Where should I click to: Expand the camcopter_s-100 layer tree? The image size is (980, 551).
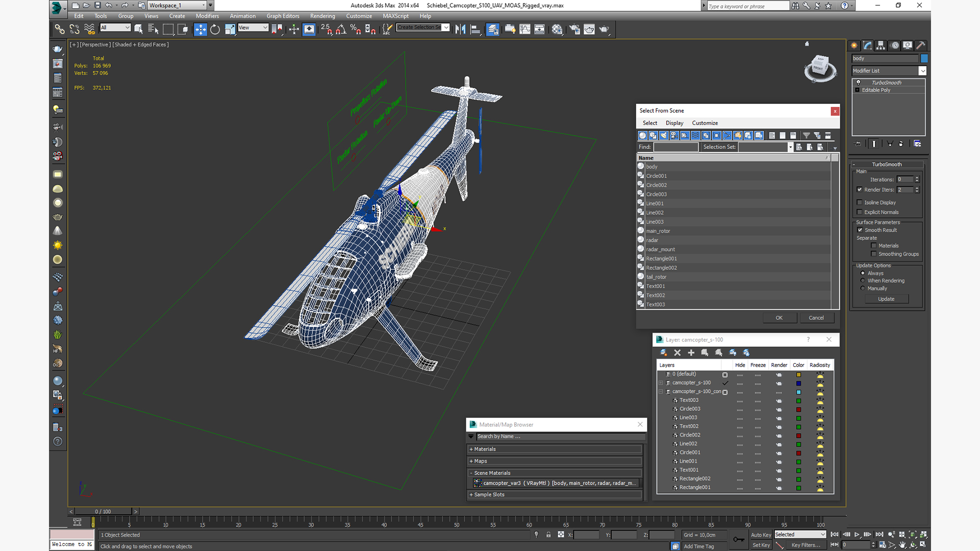(660, 383)
